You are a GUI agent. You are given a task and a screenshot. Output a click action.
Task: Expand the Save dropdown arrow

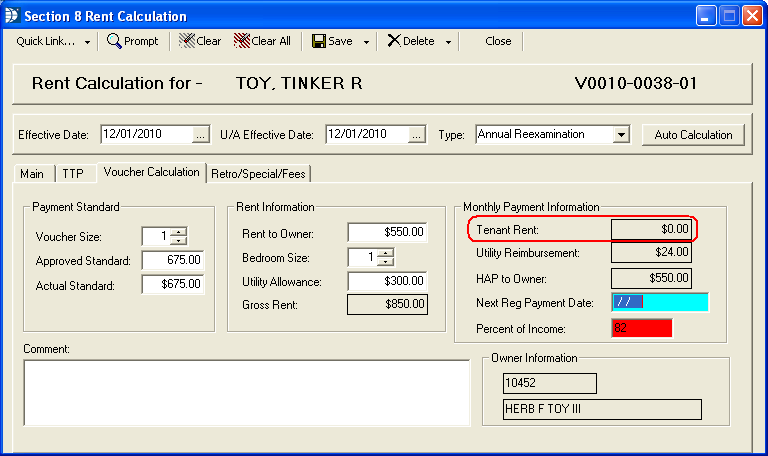(366, 42)
